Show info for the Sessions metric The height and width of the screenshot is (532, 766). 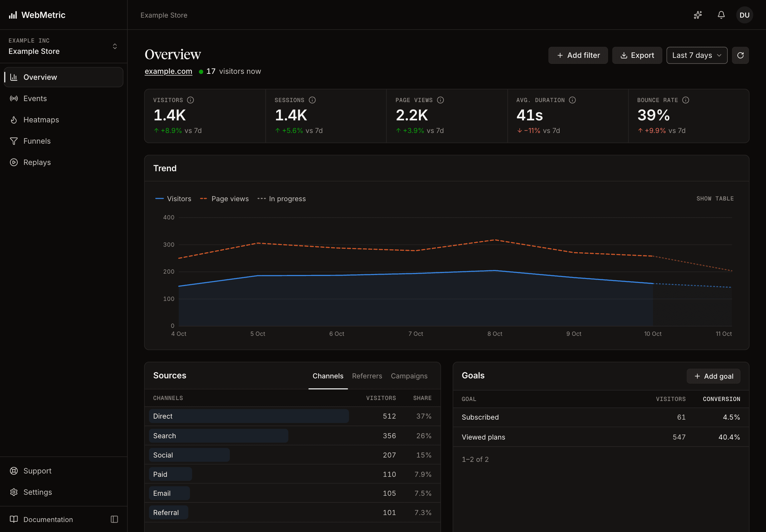point(312,100)
